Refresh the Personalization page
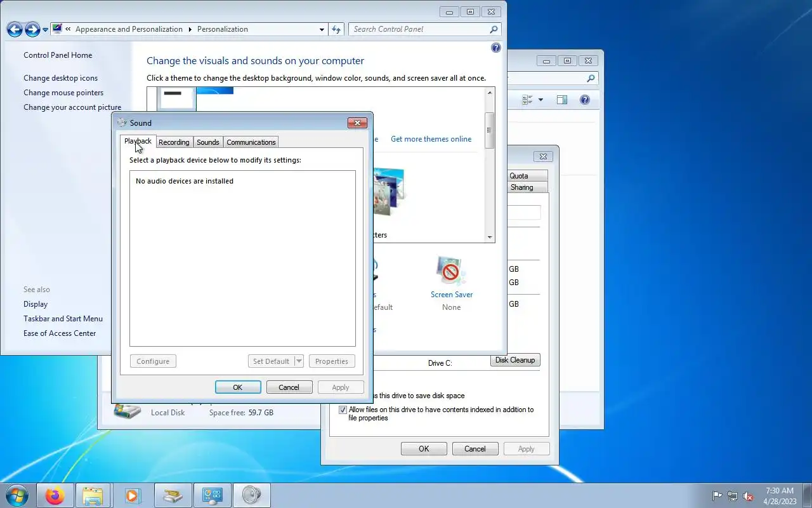Viewport: 812px width, 508px height. (x=336, y=29)
